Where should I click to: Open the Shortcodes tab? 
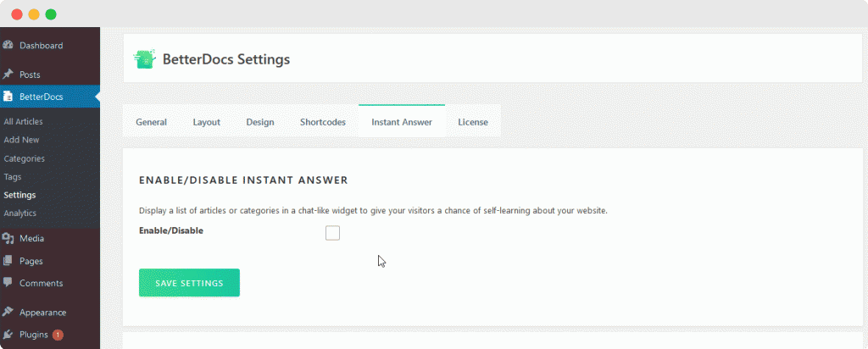tap(323, 122)
